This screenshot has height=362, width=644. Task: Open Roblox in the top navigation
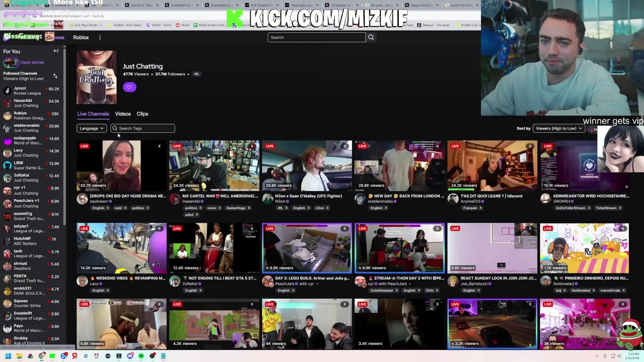(x=81, y=37)
